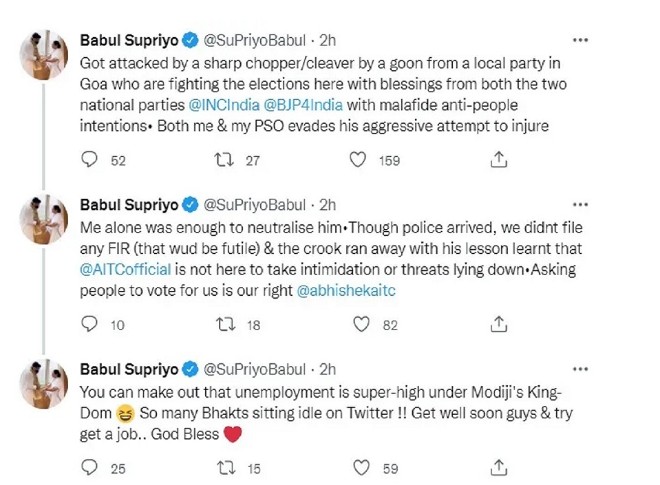Open more options on the first tweet
Screen dimensions: 660x485
580,40
